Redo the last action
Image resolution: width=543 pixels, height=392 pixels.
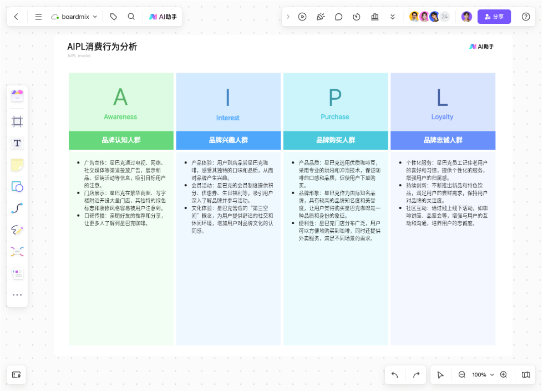click(416, 375)
